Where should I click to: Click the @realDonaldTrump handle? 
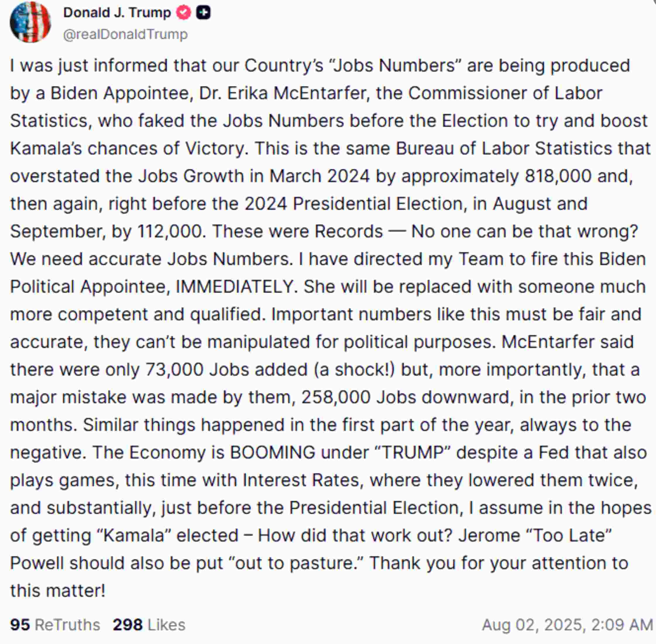click(x=125, y=35)
